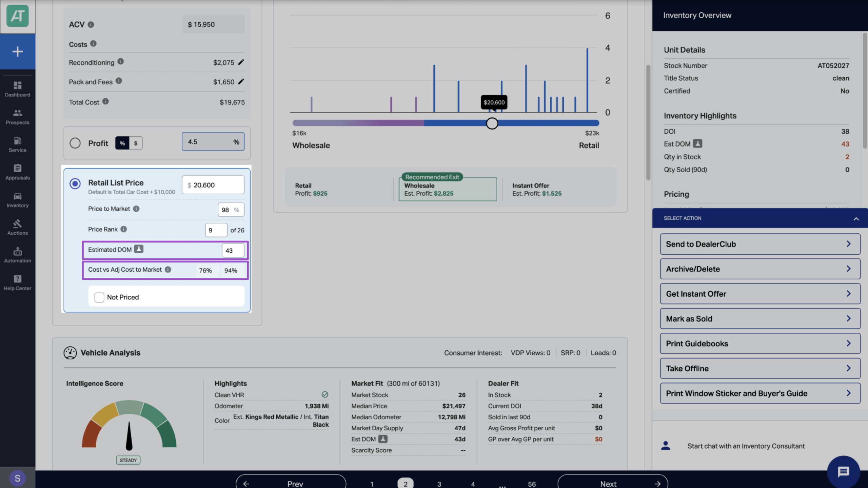Viewport: 868px width, 488px height.
Task: Click the ACV value field
Action: (214, 24)
